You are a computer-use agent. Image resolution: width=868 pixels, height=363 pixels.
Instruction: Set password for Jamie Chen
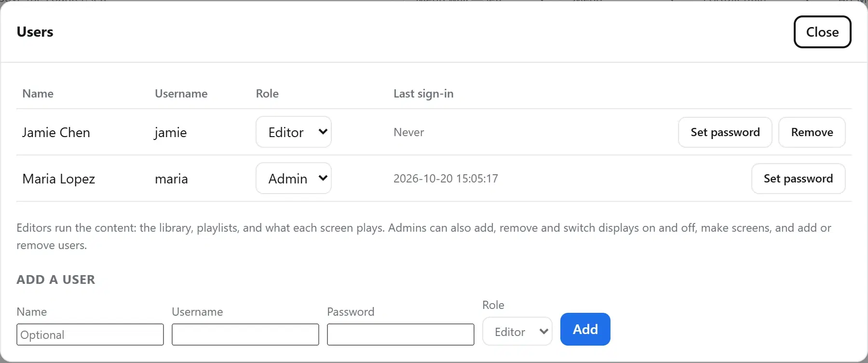point(725,132)
